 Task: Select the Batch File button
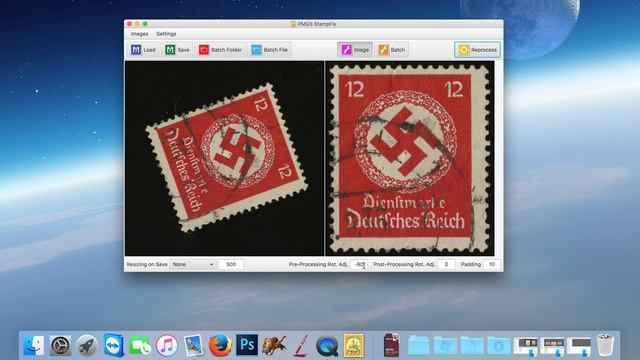(269, 50)
